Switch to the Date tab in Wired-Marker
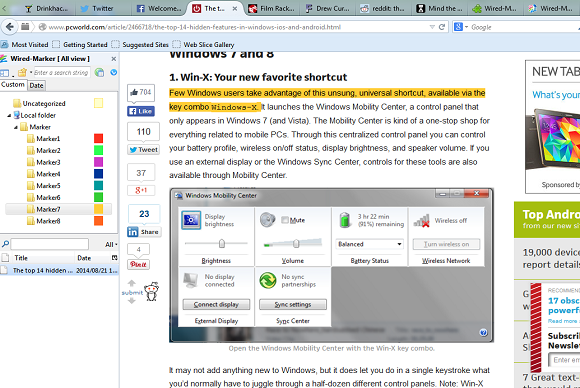The image size is (580, 388). pyautogui.click(x=36, y=85)
